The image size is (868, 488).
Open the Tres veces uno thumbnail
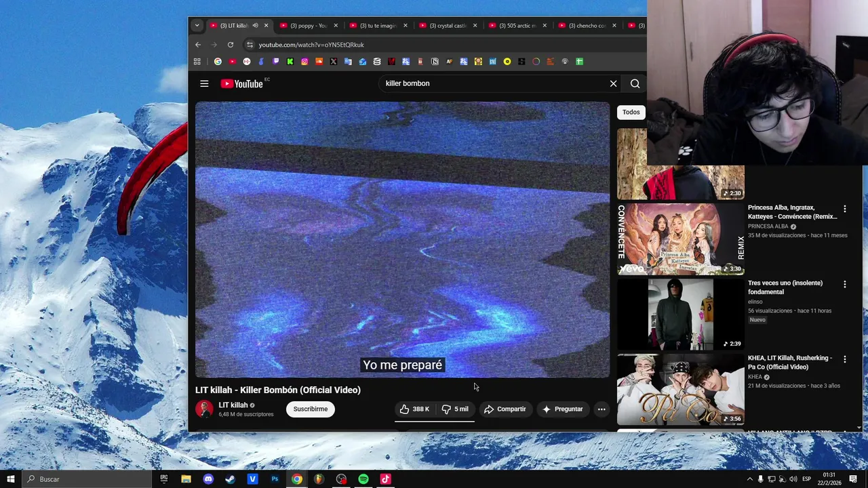680,314
